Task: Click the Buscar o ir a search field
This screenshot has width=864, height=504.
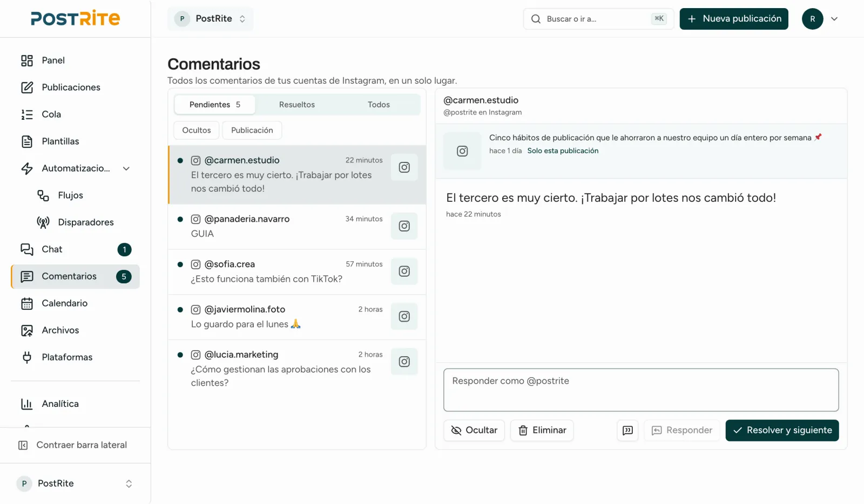Action: tap(599, 19)
